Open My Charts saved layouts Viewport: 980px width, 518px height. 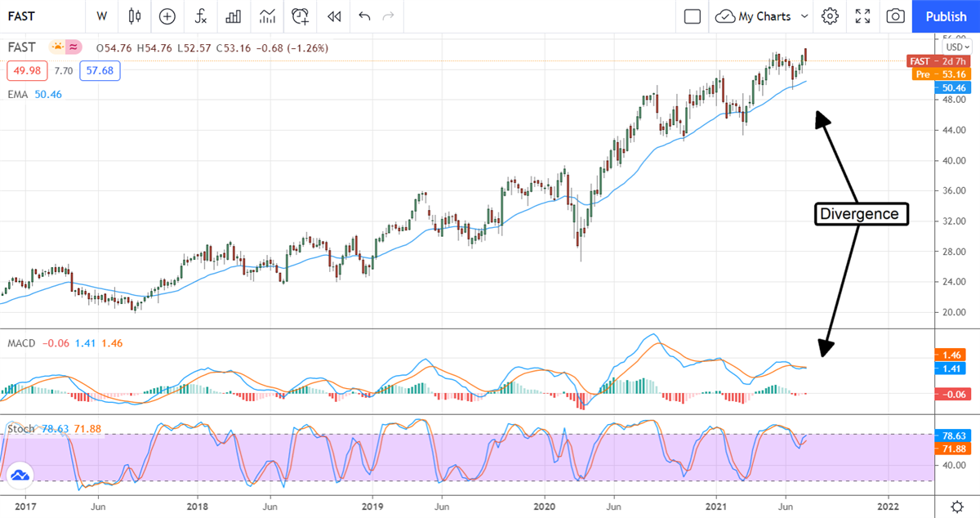[x=754, y=16]
